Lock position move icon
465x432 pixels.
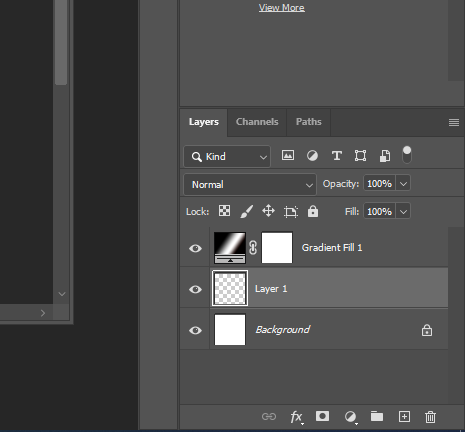point(268,211)
